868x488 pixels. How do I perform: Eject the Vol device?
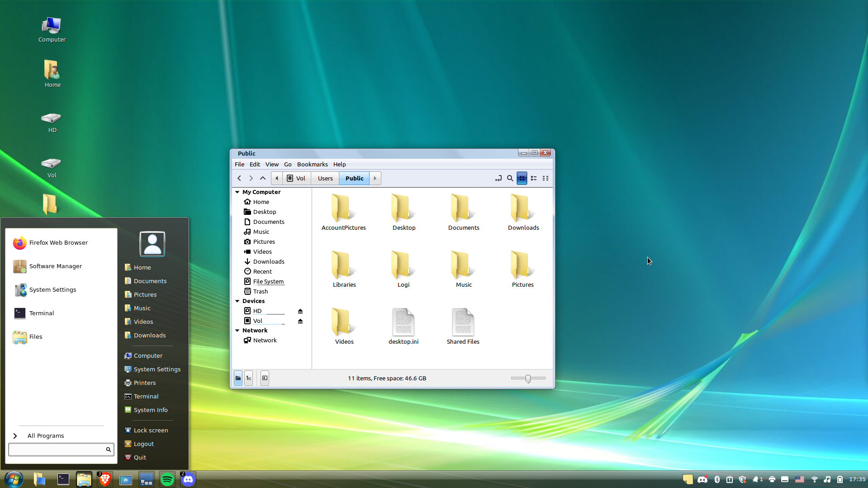coord(300,321)
